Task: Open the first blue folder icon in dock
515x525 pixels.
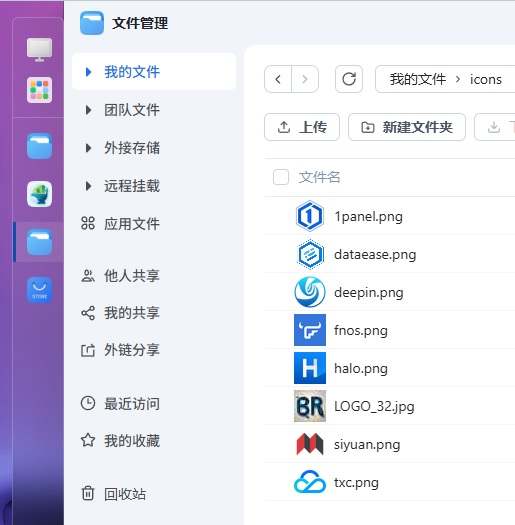Action: pos(40,146)
